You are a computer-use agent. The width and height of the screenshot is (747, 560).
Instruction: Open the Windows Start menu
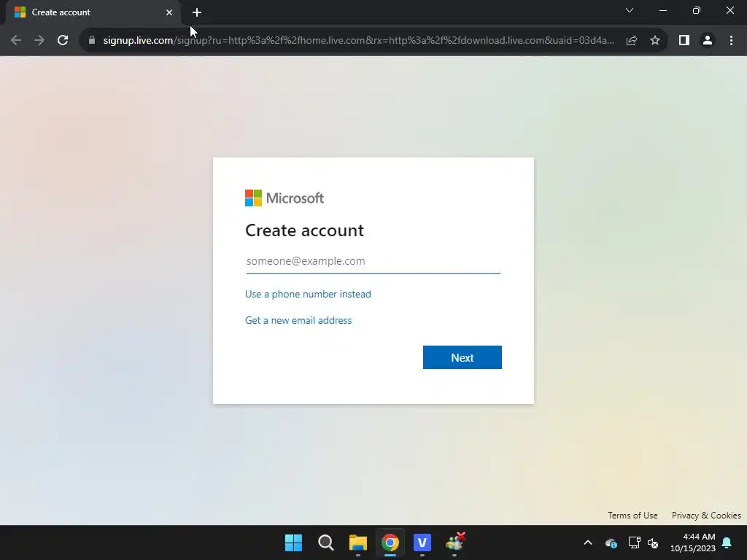293,542
